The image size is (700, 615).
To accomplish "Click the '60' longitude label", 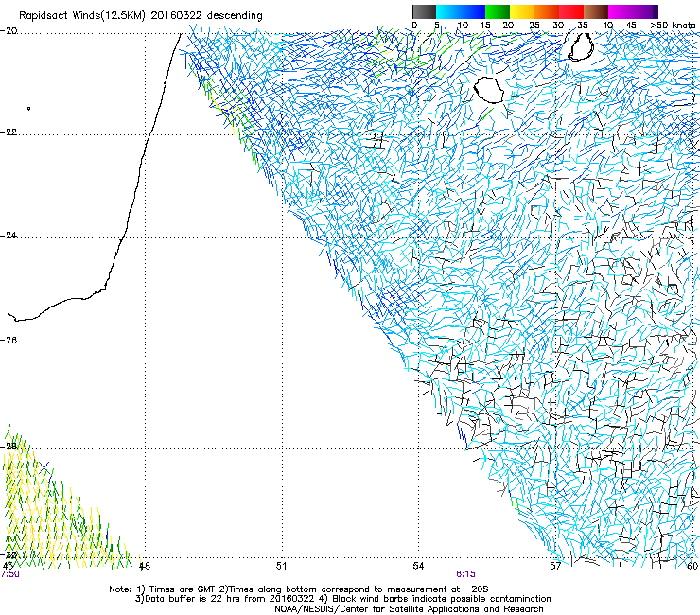I will coord(692,566).
